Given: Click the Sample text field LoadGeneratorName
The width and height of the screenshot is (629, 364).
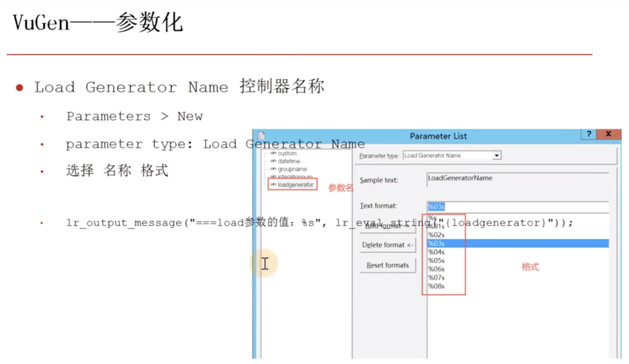Looking at the screenshot, I should [517, 179].
